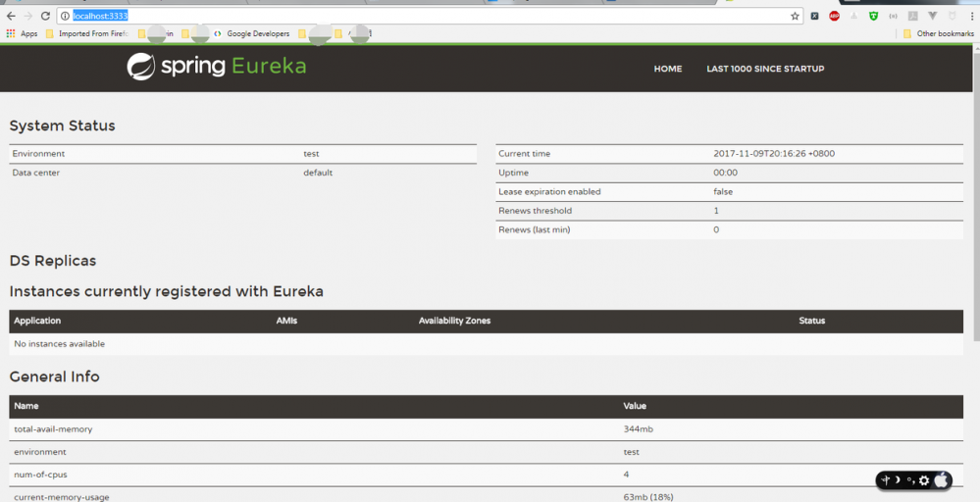The image size is (980, 502).
Task: Click the Status column header
Action: (812, 321)
